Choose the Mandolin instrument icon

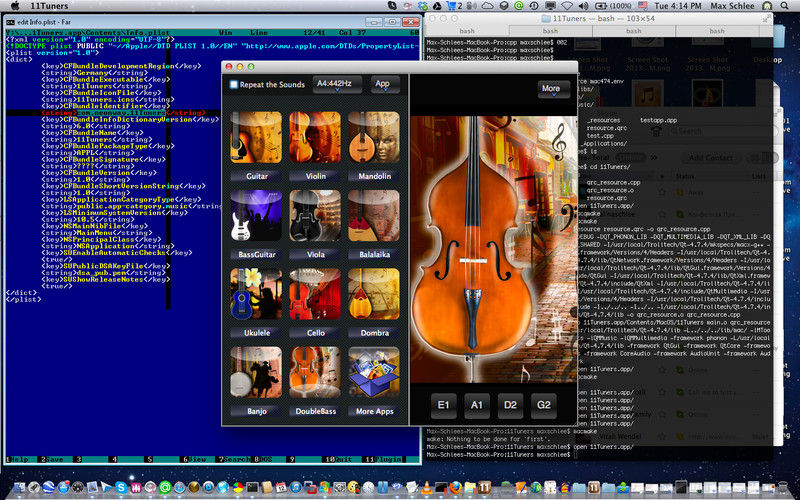[374, 137]
